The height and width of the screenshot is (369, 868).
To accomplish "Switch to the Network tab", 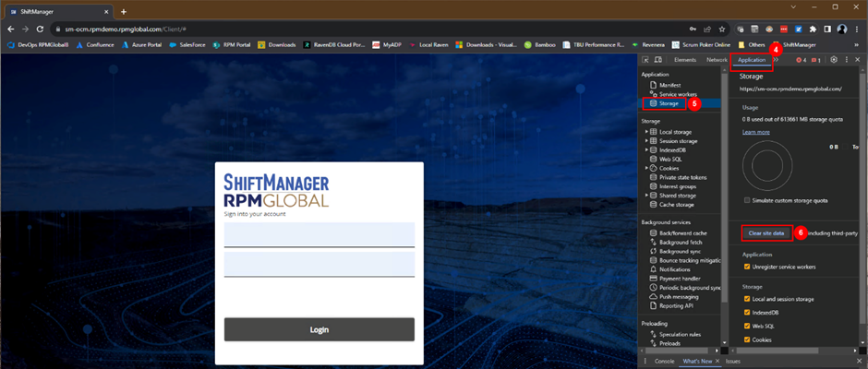I will click(717, 60).
